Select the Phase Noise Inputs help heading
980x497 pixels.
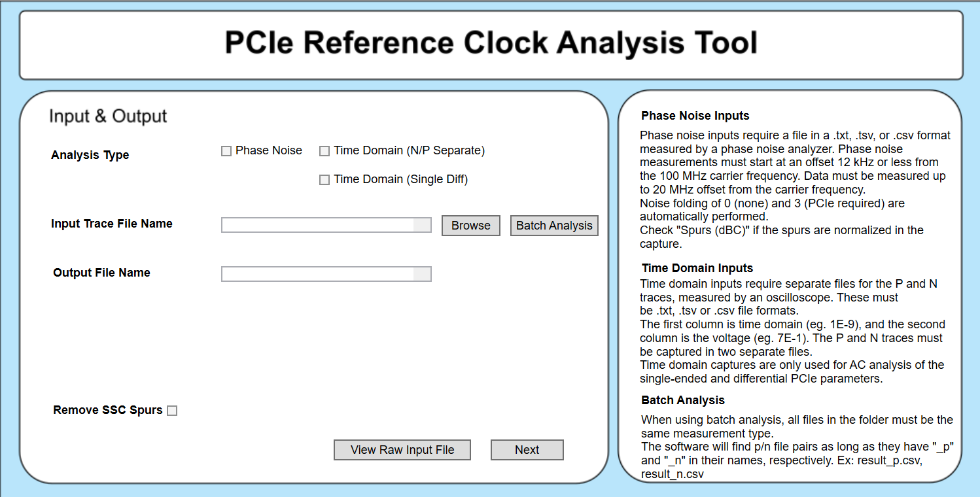695,116
